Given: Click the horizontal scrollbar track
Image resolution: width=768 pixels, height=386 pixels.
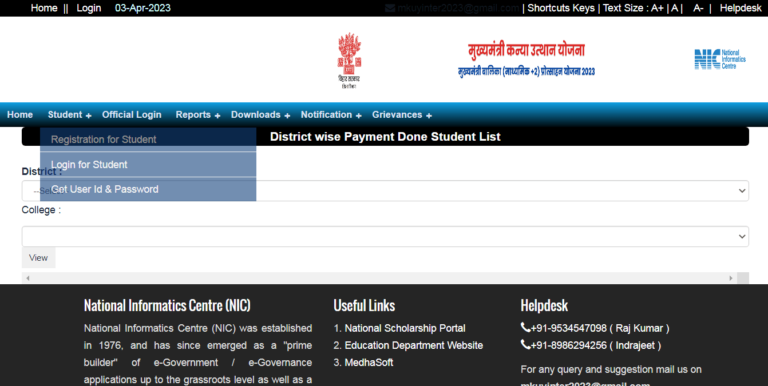Looking at the screenshot, I should click(379, 278).
